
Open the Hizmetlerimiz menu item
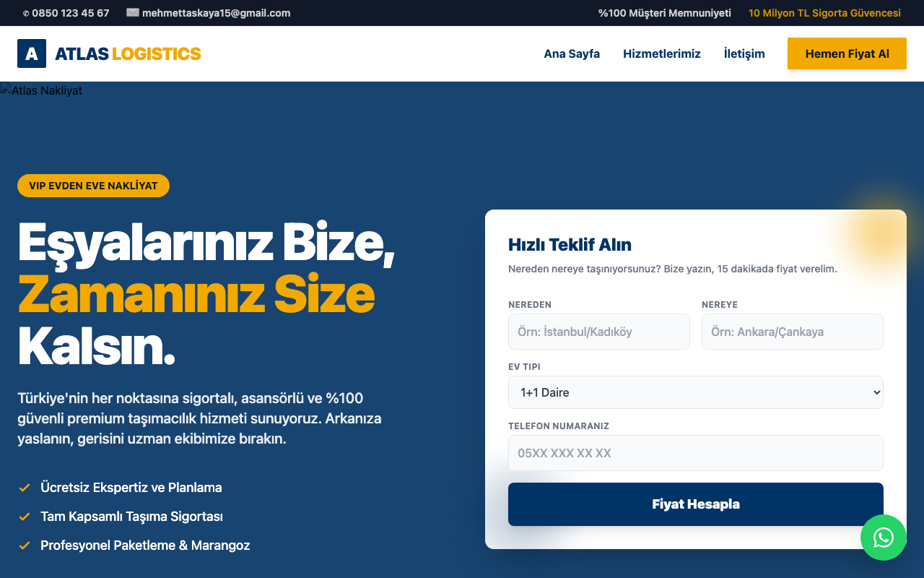662,53
